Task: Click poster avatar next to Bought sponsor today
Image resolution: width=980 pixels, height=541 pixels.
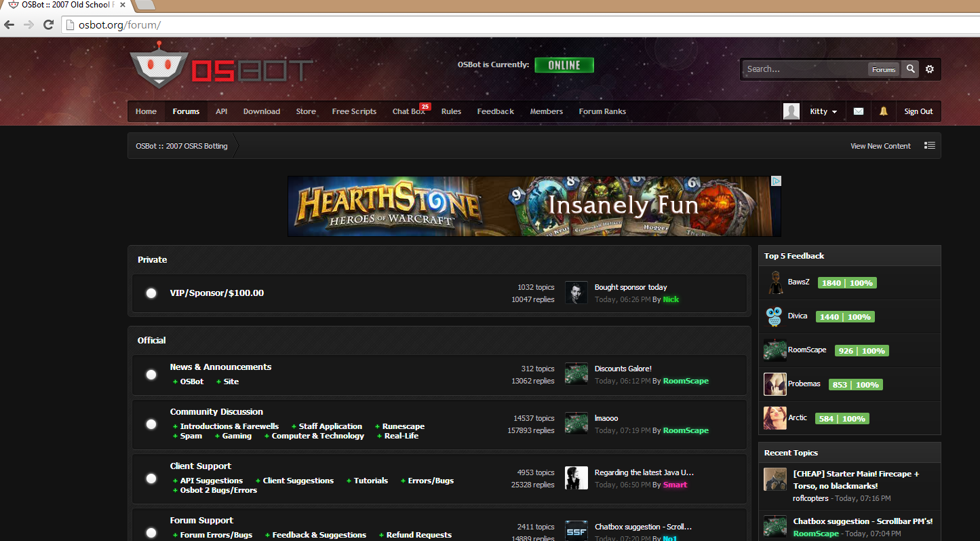Action: tap(576, 293)
